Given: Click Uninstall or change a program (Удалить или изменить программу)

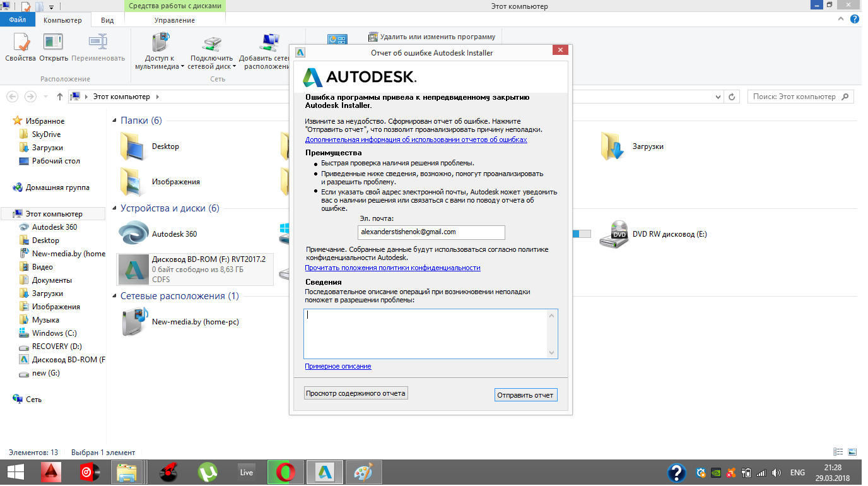Looking at the screenshot, I should [432, 37].
